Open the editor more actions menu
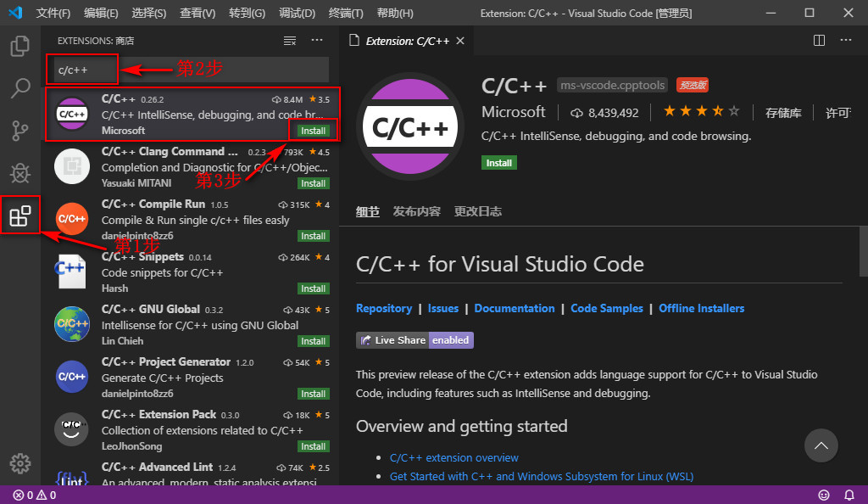 tap(845, 40)
